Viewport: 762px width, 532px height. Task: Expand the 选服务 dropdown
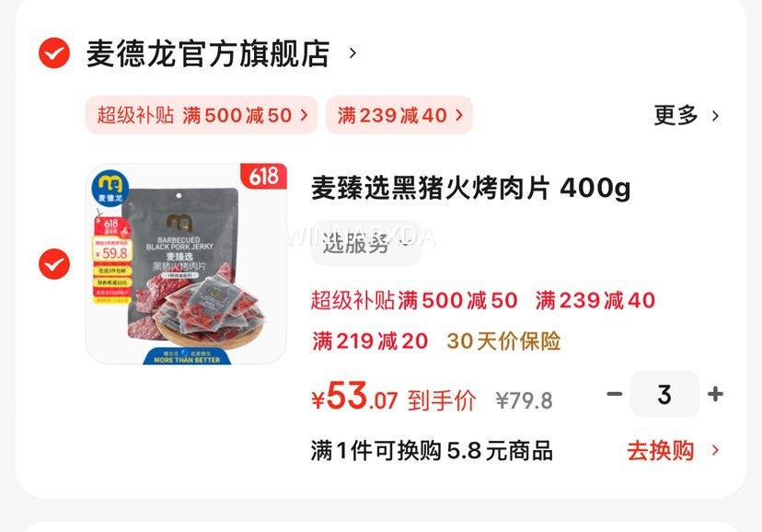366,242
